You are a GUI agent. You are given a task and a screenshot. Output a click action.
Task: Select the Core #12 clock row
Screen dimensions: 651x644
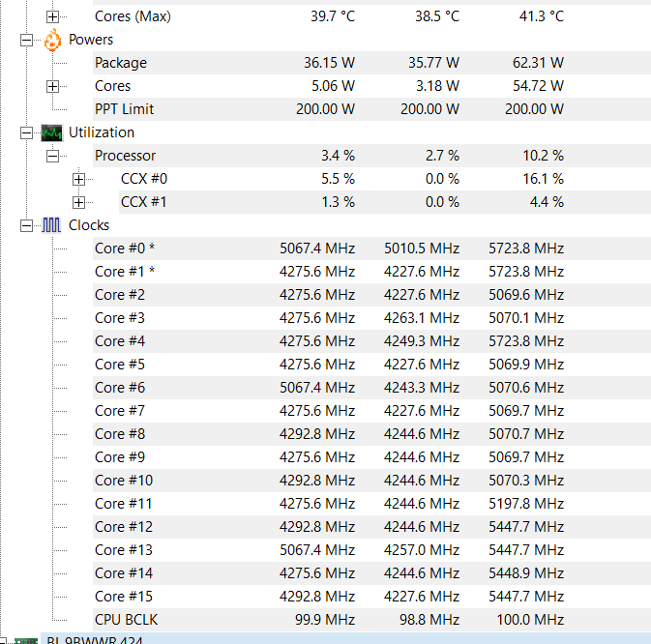click(371, 528)
